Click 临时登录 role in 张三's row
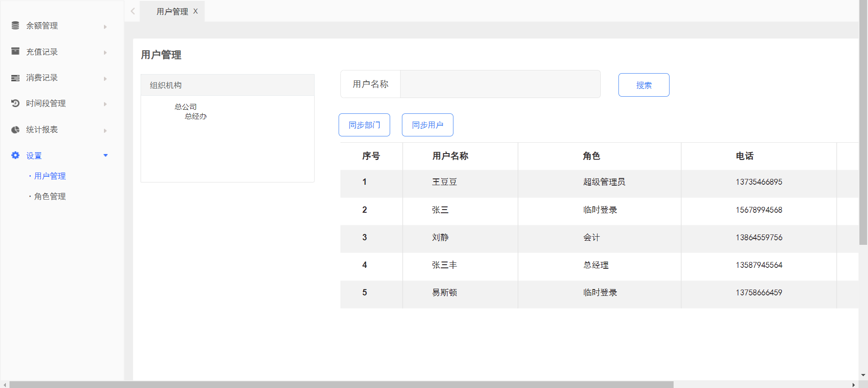The width and height of the screenshot is (868, 388). 600,210
